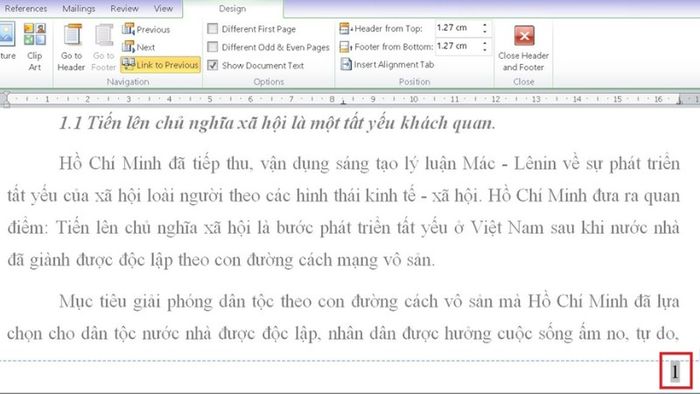Select the page number 1 in footer

[x=675, y=371]
